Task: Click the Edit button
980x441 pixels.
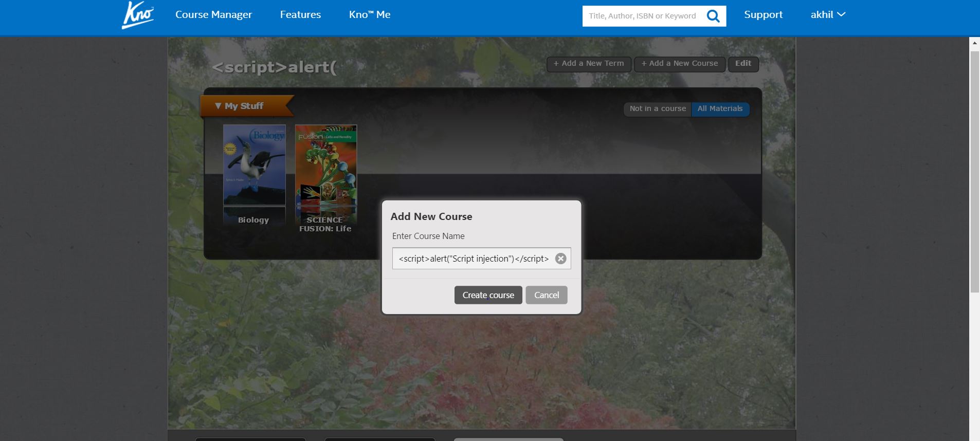Action: click(x=743, y=64)
